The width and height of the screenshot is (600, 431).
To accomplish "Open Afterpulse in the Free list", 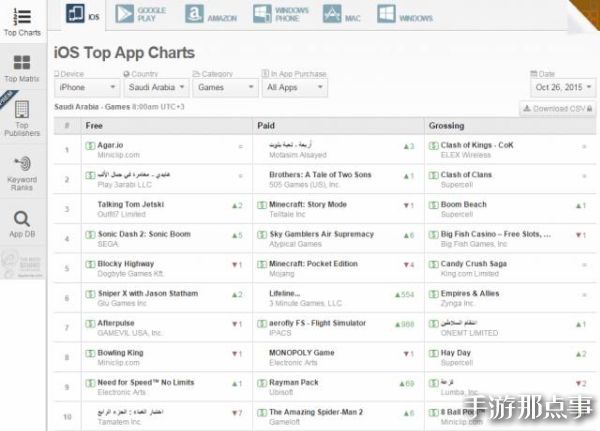I will pos(116,323).
